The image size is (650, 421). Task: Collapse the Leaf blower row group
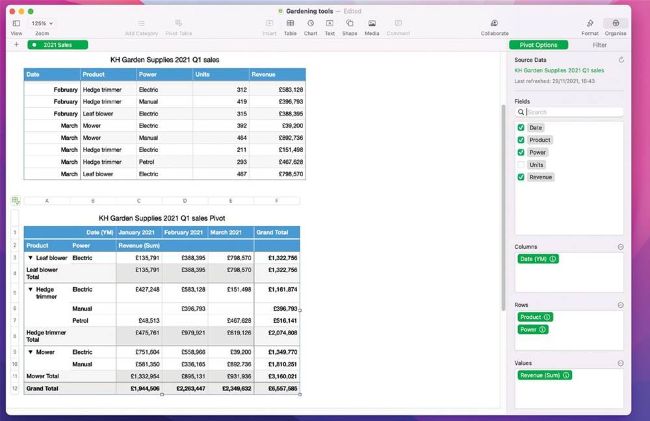point(30,258)
